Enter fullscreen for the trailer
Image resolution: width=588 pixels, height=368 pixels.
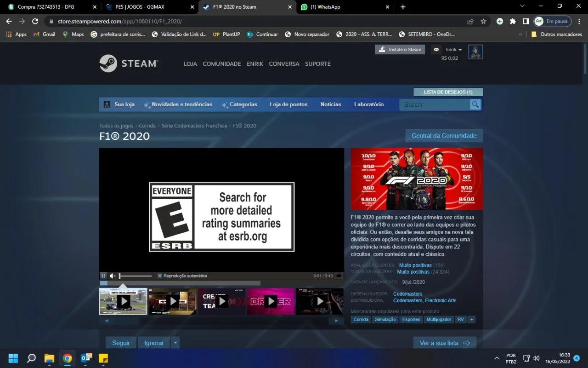339,276
